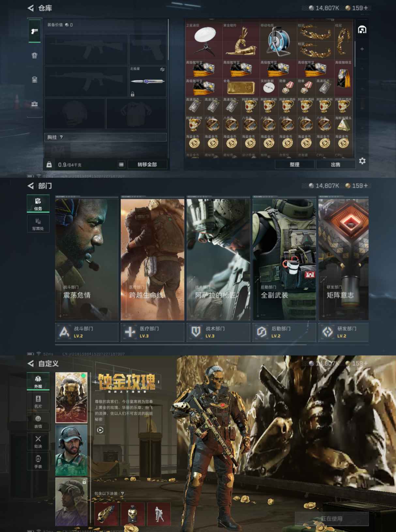396x532 pixels.
Task: Select the locked operator skin thumbnail
Action: pos(71,502)
